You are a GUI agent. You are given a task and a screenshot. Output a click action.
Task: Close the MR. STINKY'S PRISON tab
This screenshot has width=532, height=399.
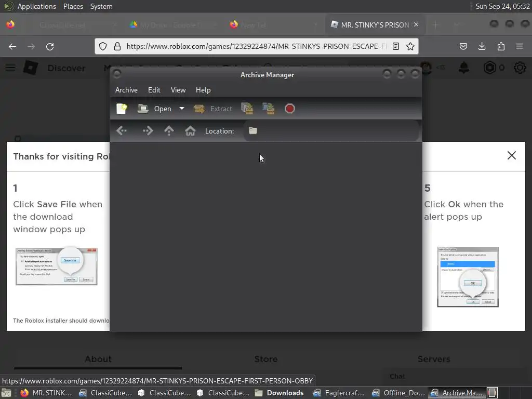click(x=416, y=25)
